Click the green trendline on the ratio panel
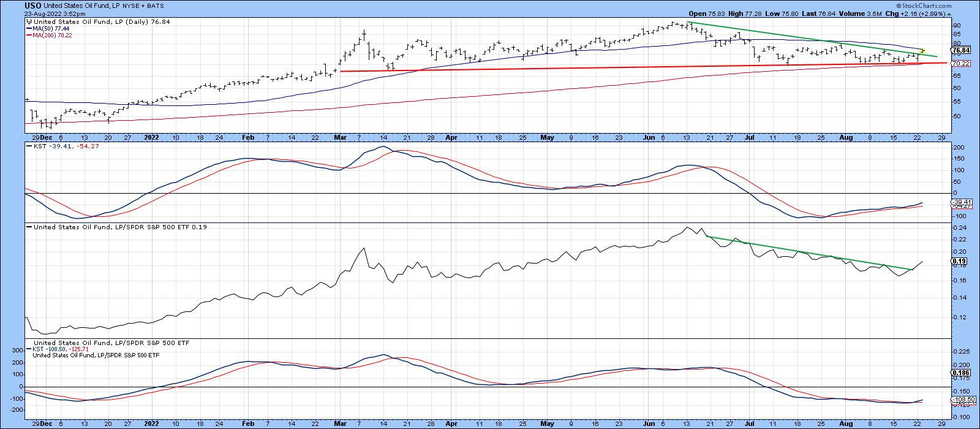Viewport: 980px width, 429px height. pyautogui.click(x=809, y=252)
